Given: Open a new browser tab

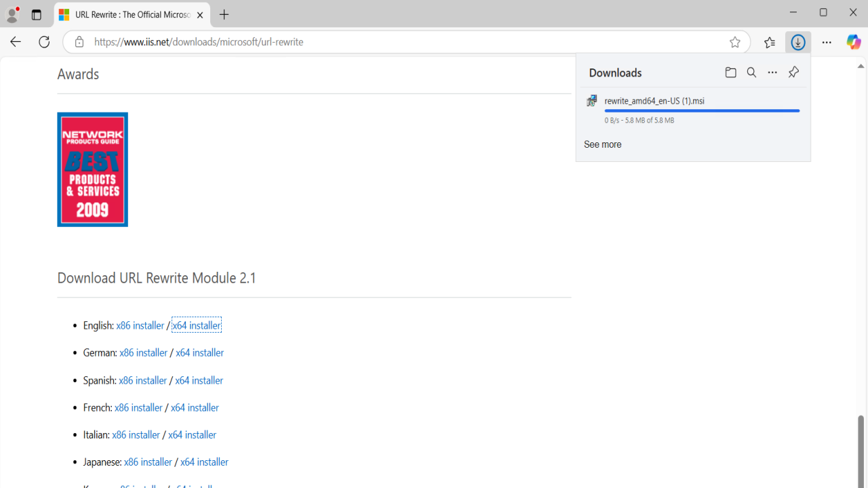Looking at the screenshot, I should coord(224,15).
